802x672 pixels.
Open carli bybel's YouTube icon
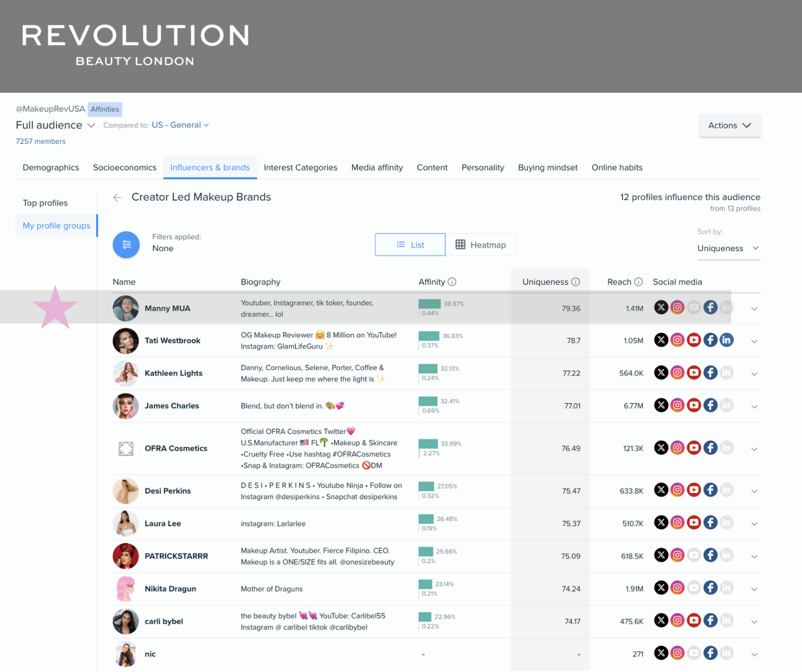click(x=694, y=620)
